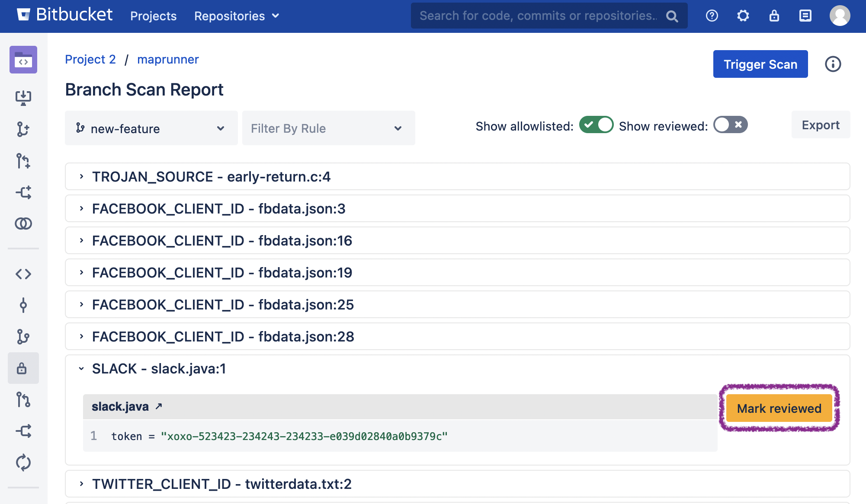Open the clone icon in sidebar
The height and width of the screenshot is (504, 866).
click(23, 98)
